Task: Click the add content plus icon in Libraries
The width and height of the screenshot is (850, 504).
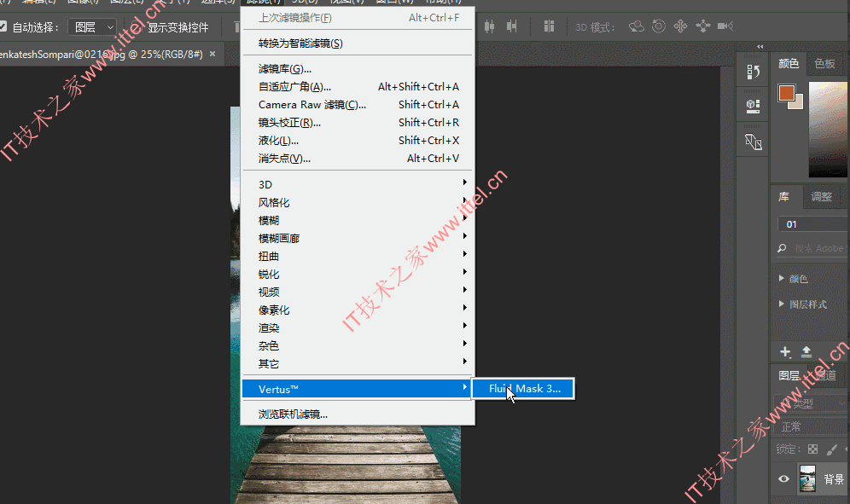Action: 785,351
